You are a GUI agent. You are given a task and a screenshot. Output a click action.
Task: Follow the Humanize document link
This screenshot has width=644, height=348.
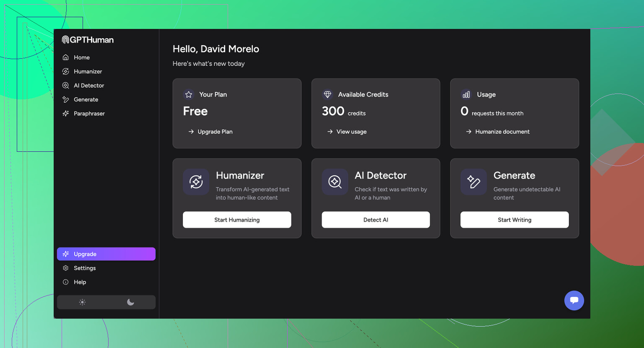[502, 132]
